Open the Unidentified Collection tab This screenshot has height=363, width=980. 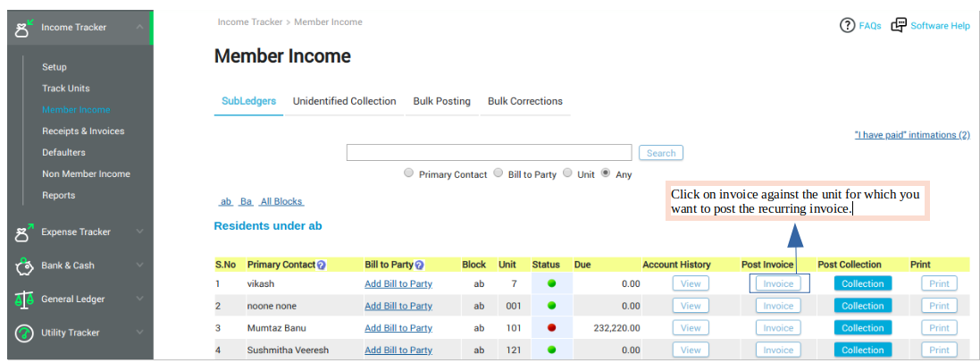[344, 101]
